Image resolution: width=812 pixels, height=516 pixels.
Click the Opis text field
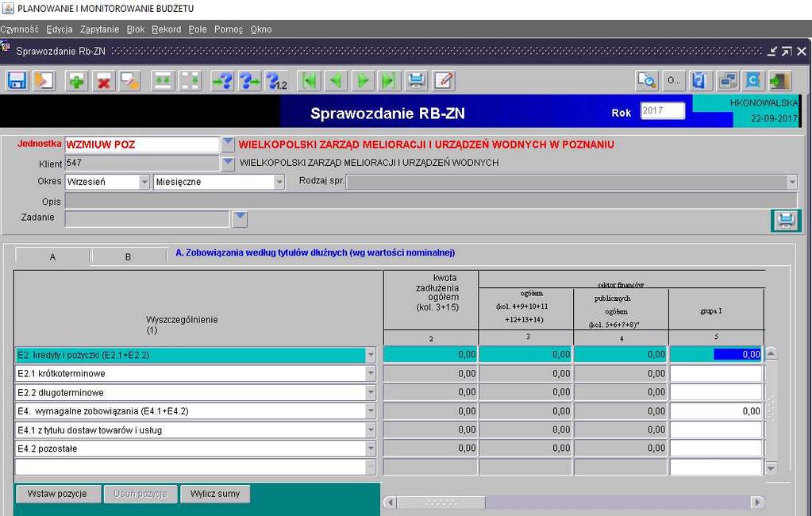[x=431, y=201]
